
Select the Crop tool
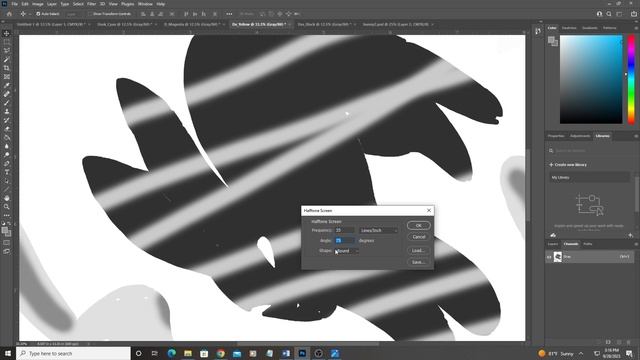click(7, 68)
